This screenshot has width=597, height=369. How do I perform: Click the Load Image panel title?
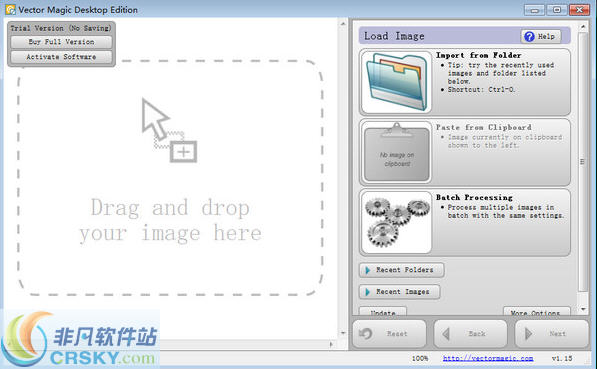click(394, 36)
